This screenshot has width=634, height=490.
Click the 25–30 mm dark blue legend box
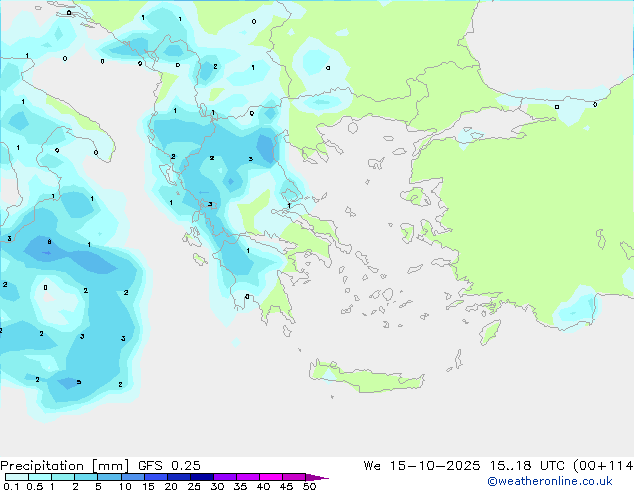(202, 477)
